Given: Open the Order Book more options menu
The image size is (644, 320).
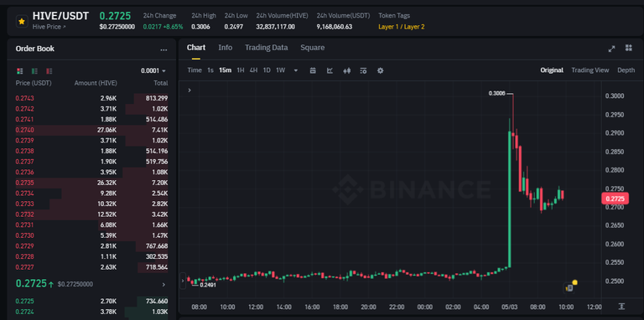Looking at the screenshot, I should tap(164, 49).
